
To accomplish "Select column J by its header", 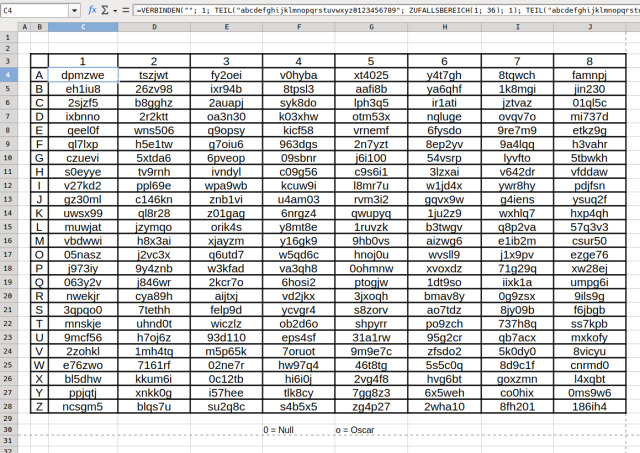I will [x=588, y=26].
